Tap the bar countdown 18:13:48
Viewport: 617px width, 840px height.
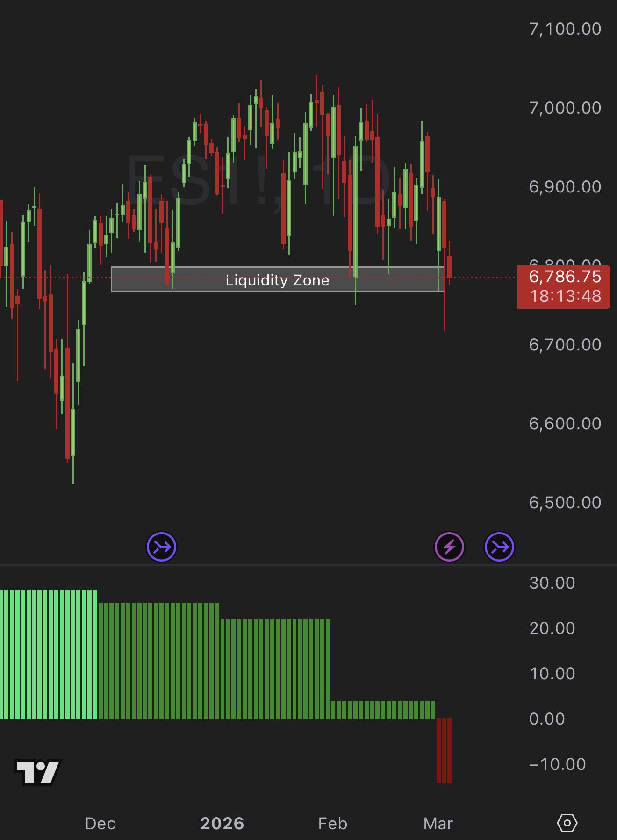(x=566, y=296)
